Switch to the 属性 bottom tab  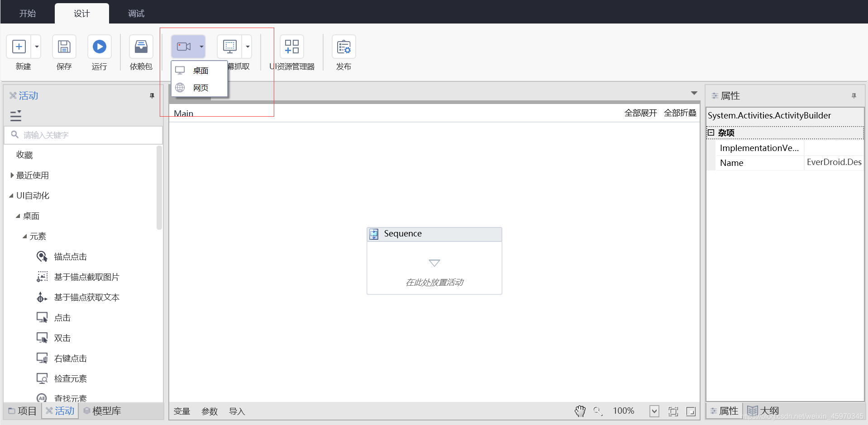click(x=724, y=411)
